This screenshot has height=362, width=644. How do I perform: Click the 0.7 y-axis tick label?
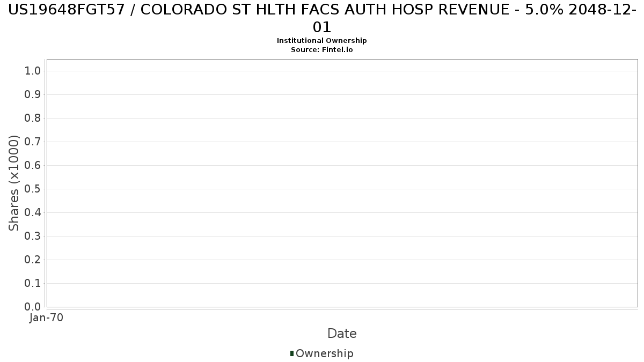click(33, 142)
